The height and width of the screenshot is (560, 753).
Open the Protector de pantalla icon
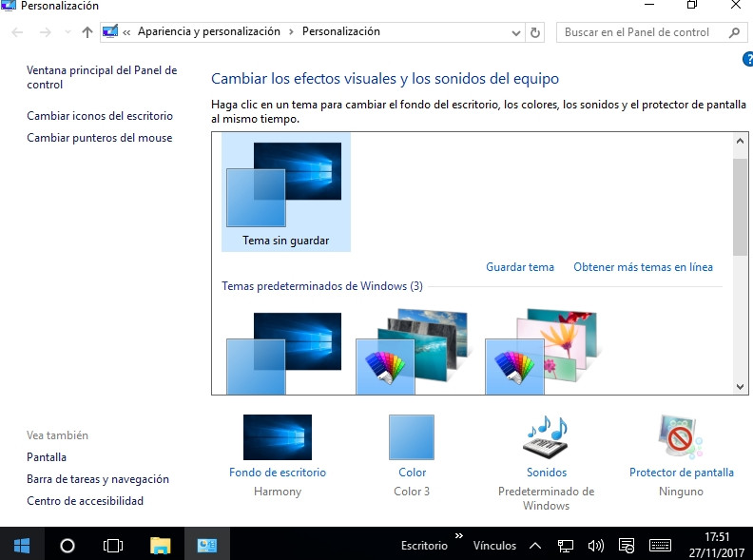(681, 437)
